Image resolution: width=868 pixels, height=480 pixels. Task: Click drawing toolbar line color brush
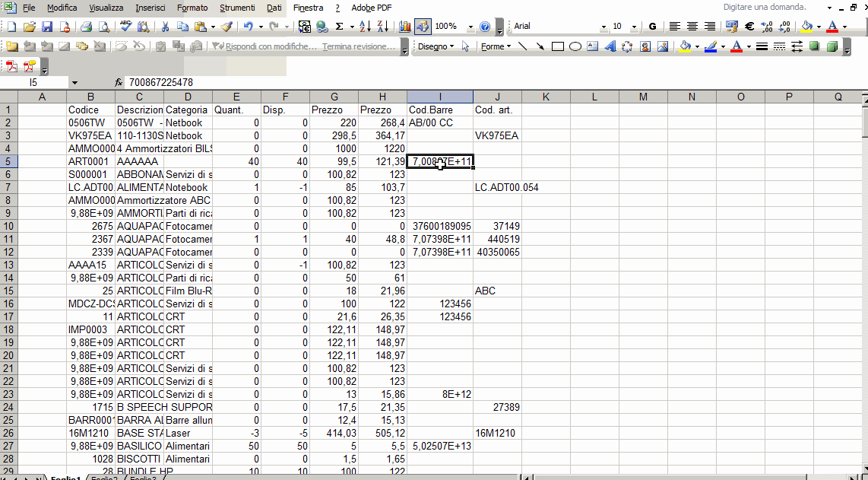coord(711,46)
